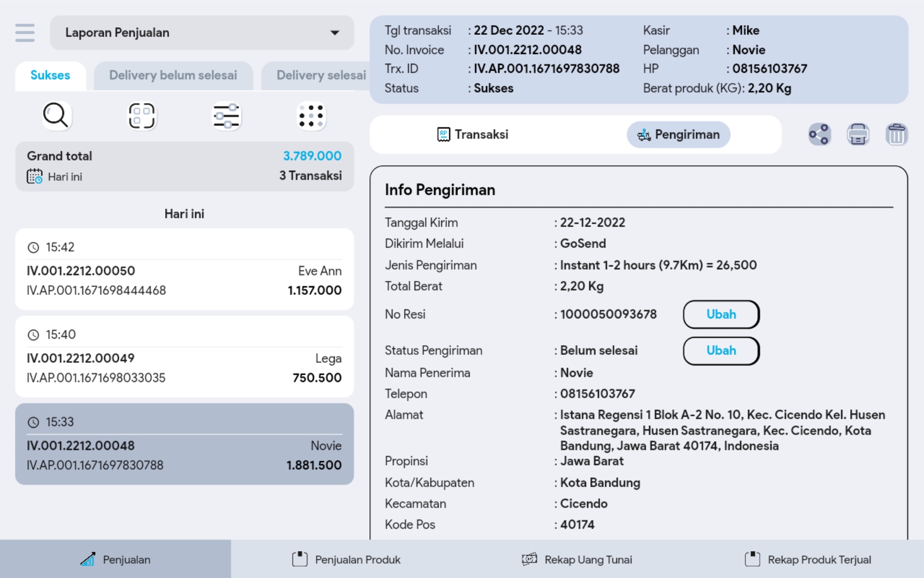Open Lega's transaction at 15:40
Screen dimensions: 924x578
click(x=184, y=357)
